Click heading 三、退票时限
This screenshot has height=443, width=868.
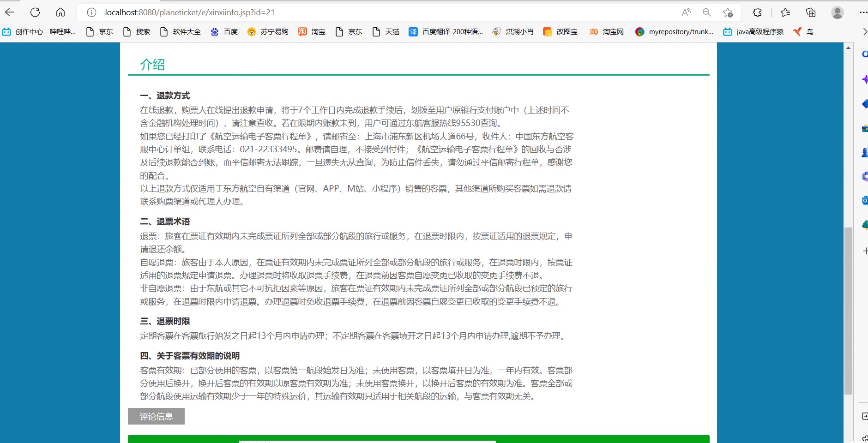tap(165, 321)
